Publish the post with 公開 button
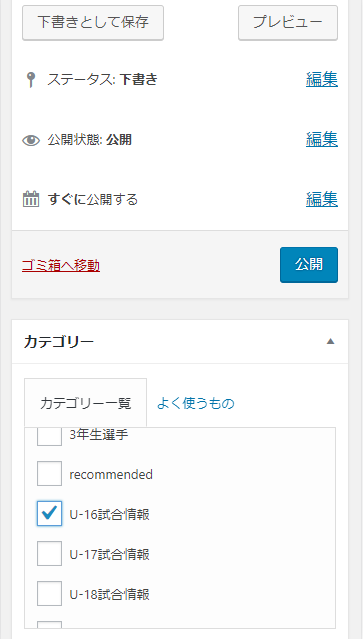 coord(309,265)
